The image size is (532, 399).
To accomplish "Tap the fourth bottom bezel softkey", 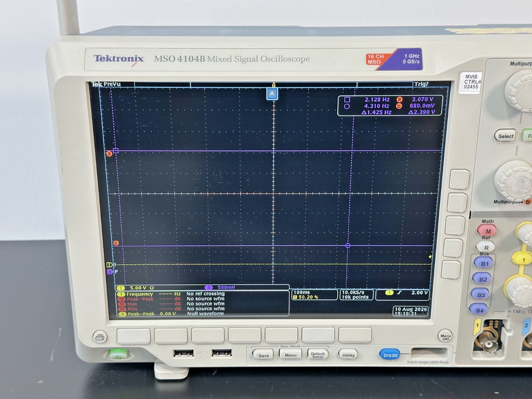I will click(x=245, y=335).
